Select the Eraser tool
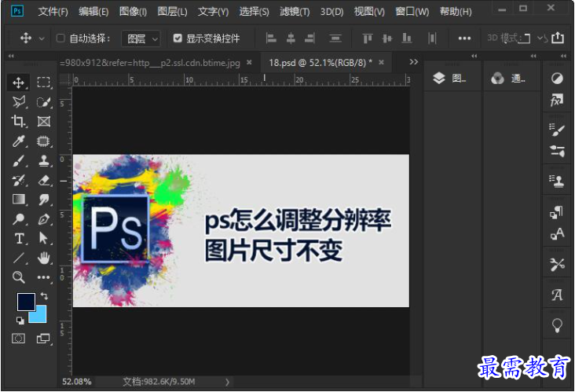The image size is (575, 392). coord(44,180)
